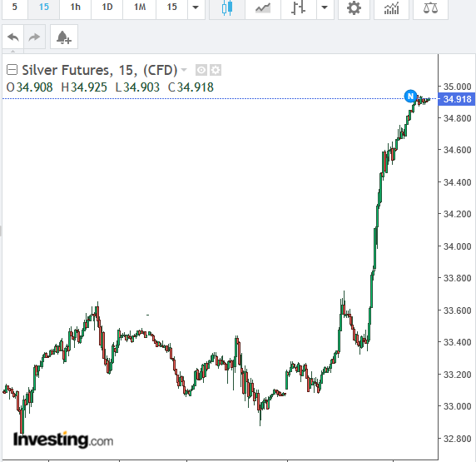Expand the time interval dropdown arrow
476x462 pixels.
tap(196, 7)
